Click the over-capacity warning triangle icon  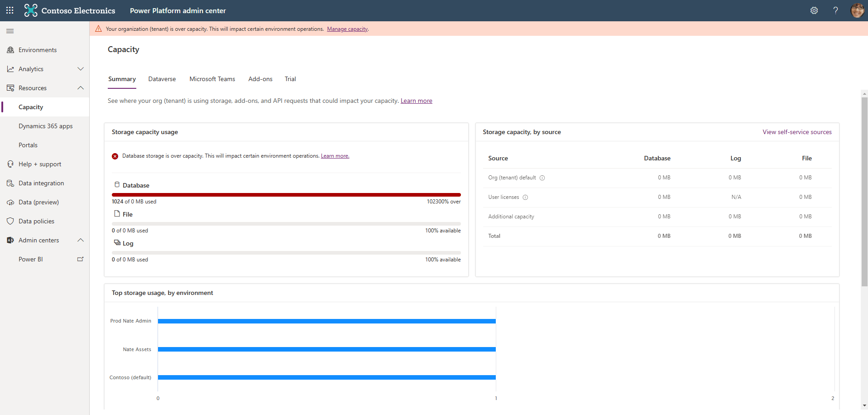click(98, 29)
